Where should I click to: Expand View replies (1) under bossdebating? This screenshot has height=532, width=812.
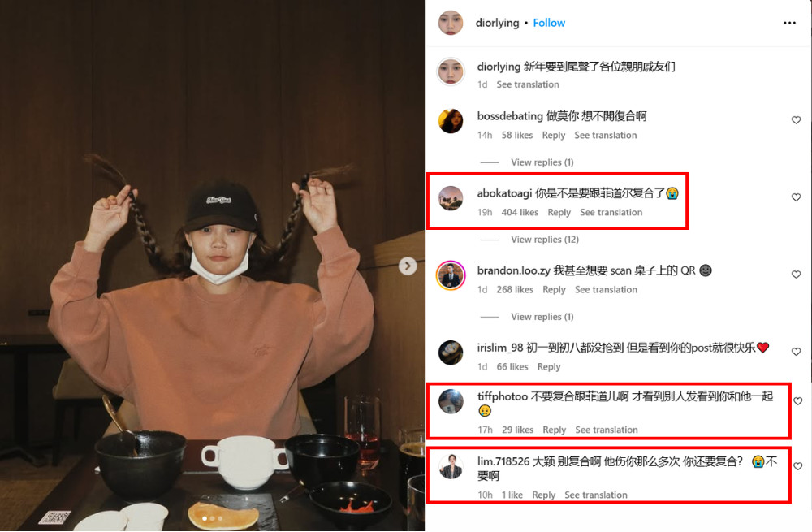pyautogui.click(x=542, y=162)
